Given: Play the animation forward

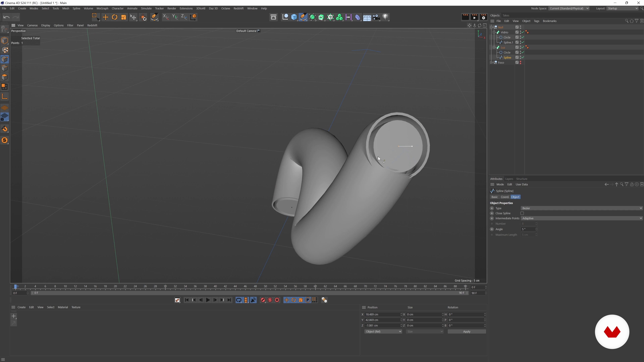Looking at the screenshot, I should 208,300.
